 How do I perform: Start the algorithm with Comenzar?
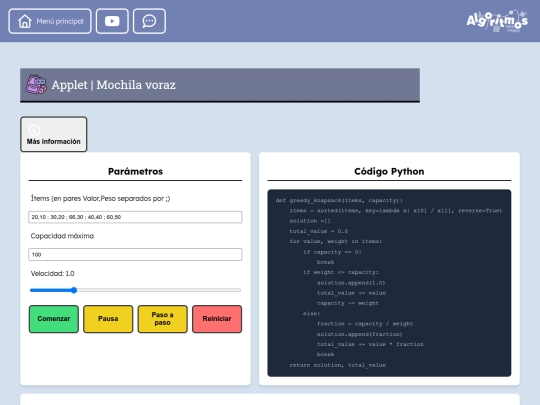click(54, 319)
